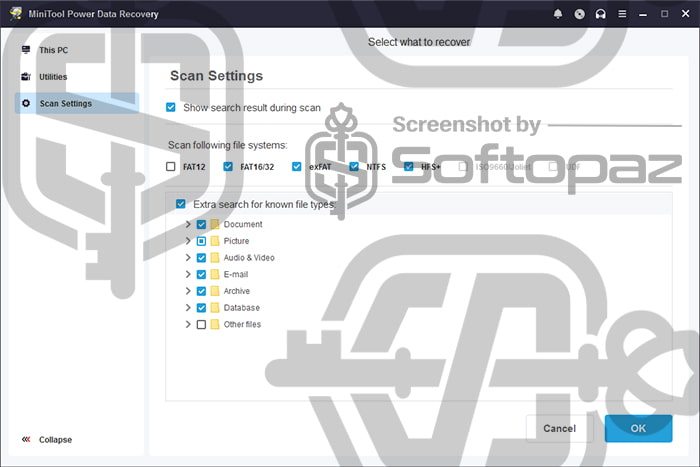
Task: Expand the Database tree node
Action: (x=188, y=308)
